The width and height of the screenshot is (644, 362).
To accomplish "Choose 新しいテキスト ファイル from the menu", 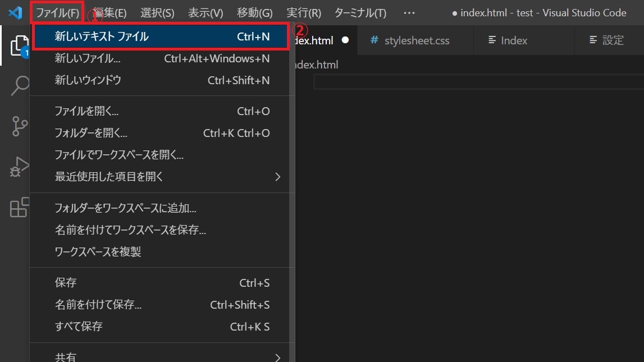I will 161,36.
